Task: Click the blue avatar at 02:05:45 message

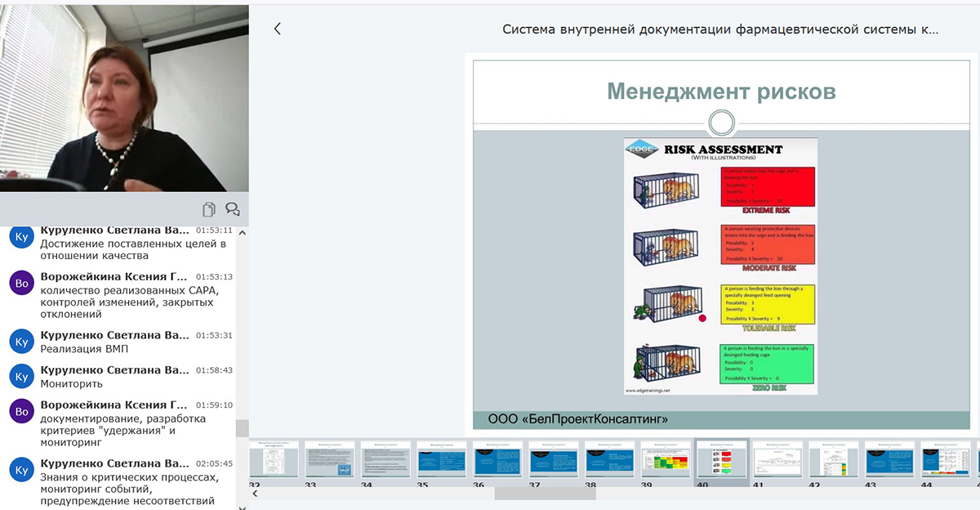Action: [22, 468]
